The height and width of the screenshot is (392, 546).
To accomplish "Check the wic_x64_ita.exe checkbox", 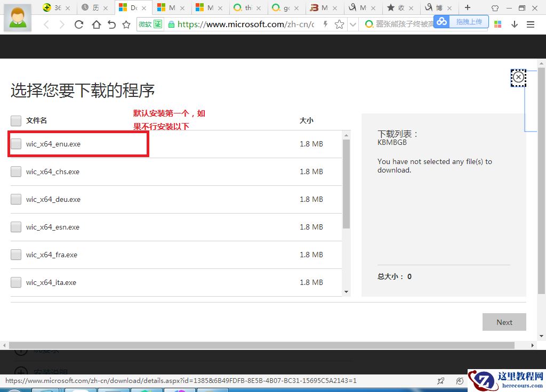I will [16, 282].
